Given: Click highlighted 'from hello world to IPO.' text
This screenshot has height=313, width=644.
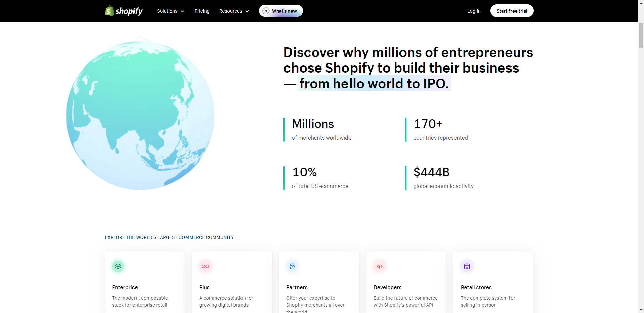Looking at the screenshot, I should coord(374,83).
